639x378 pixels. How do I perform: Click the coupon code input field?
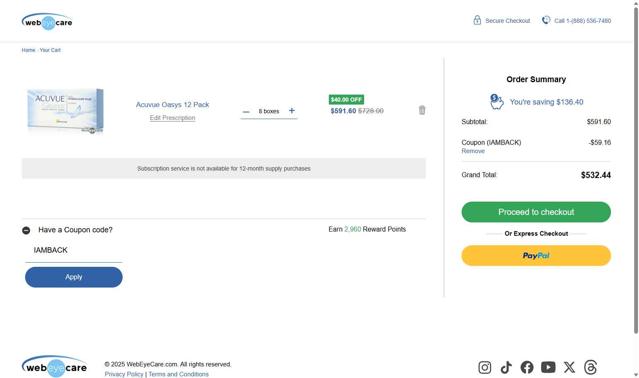[x=74, y=251]
